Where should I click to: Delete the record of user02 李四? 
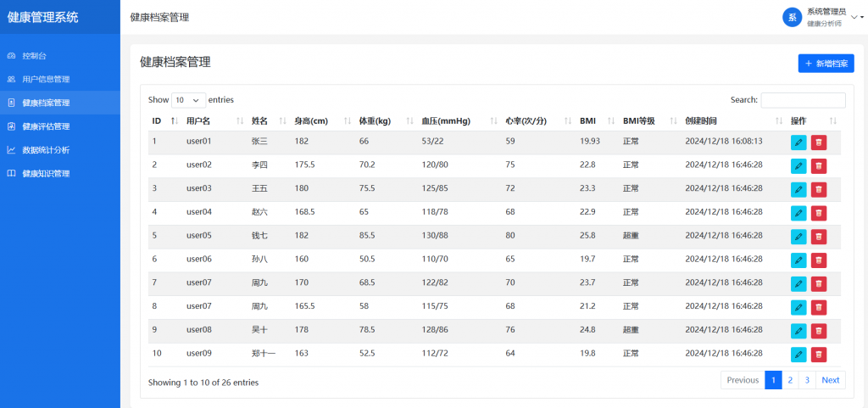pos(819,166)
